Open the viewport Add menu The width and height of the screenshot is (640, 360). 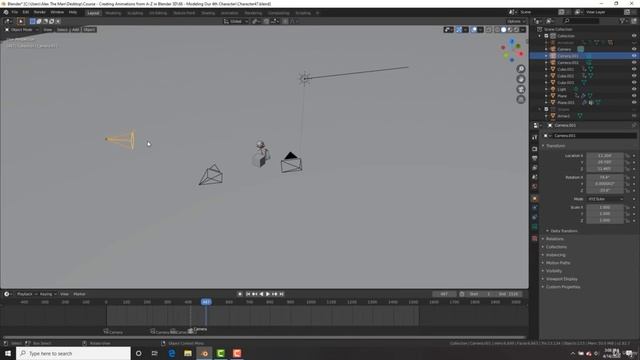point(76,30)
